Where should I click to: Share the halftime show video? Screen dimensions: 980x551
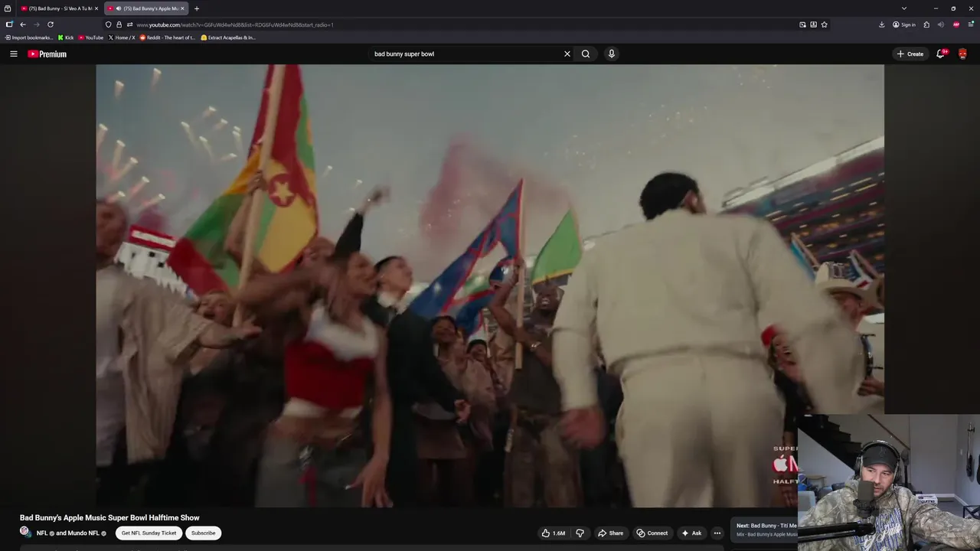coord(610,533)
